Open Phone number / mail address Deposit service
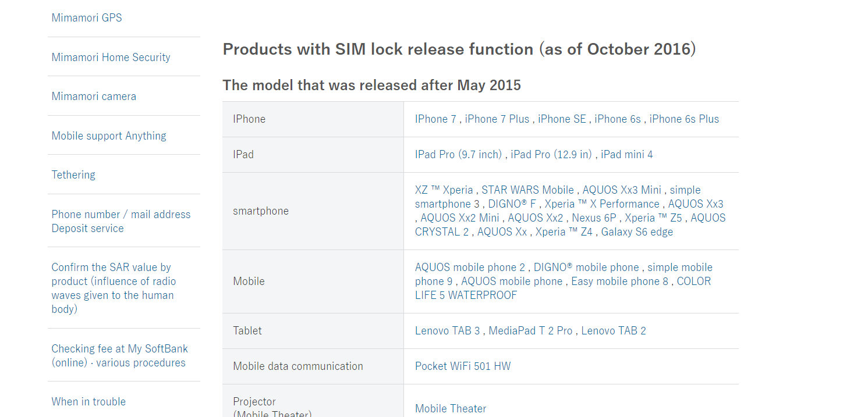This screenshot has width=868, height=417. coord(121,221)
